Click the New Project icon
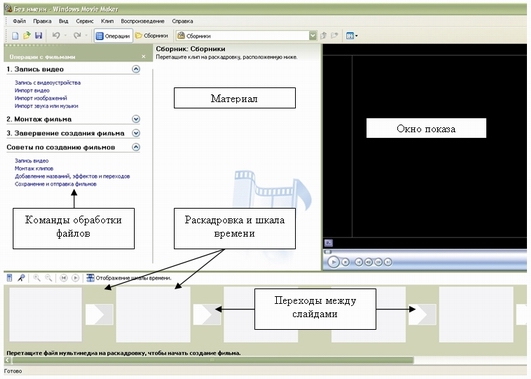Screen dimensions: 531x379 click(x=15, y=36)
